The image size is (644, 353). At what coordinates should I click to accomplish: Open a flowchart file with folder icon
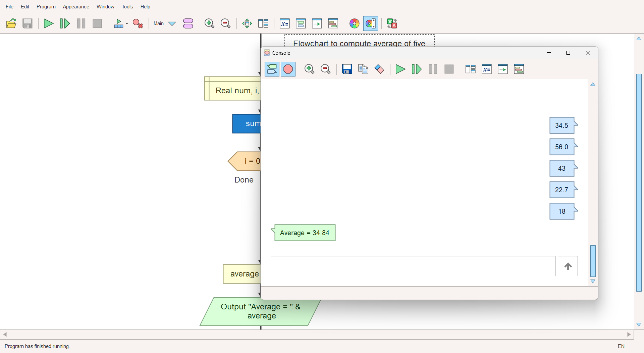(11, 23)
